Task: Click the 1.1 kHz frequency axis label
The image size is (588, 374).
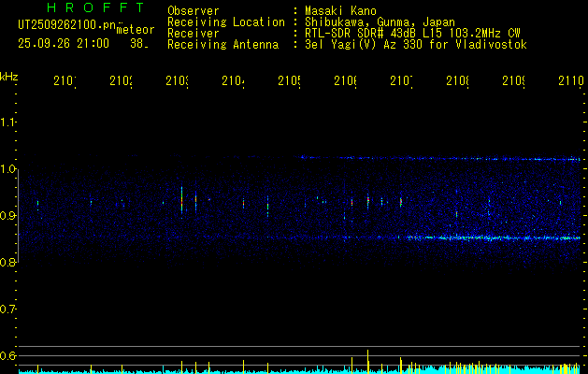Action: [x=7, y=122]
